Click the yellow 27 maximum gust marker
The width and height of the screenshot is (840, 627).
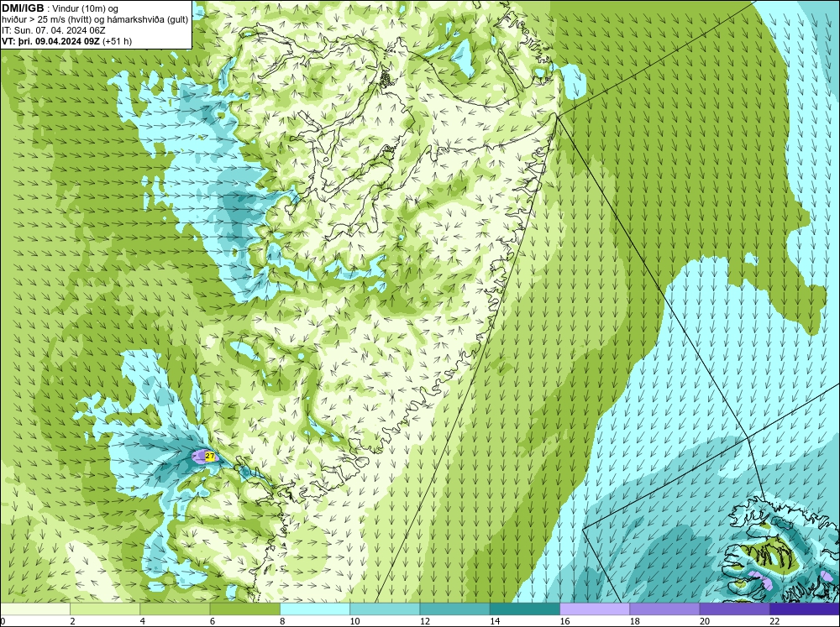(210, 457)
